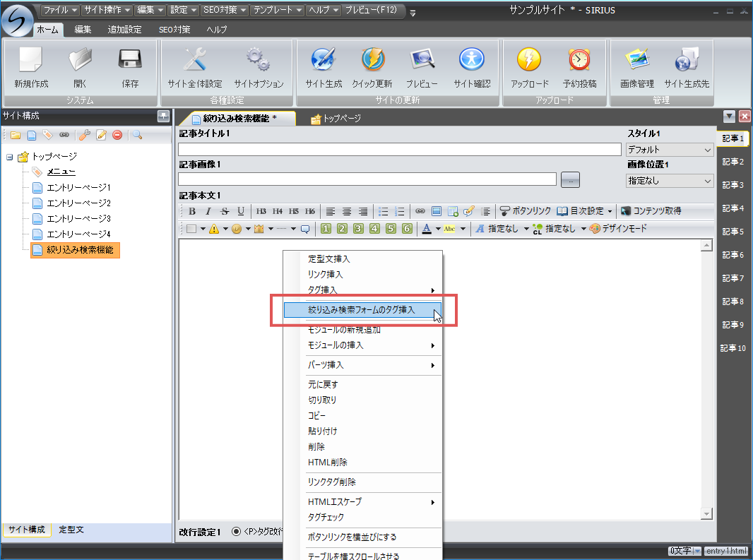Expand the 画像位置1 指定なし combo box
This screenshot has height=560, width=753.
tap(670, 181)
